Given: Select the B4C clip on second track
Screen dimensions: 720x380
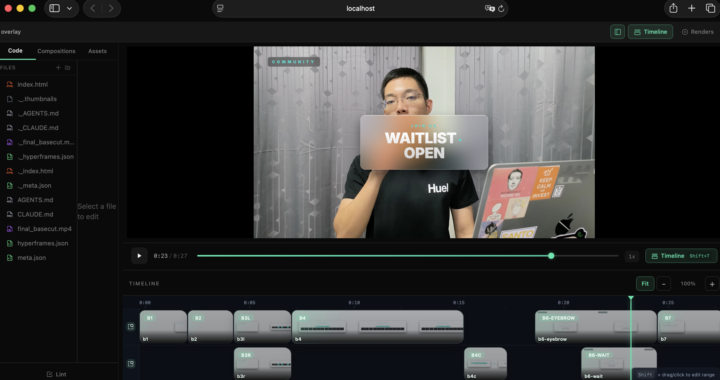Looking at the screenshot, I should 485,363.
